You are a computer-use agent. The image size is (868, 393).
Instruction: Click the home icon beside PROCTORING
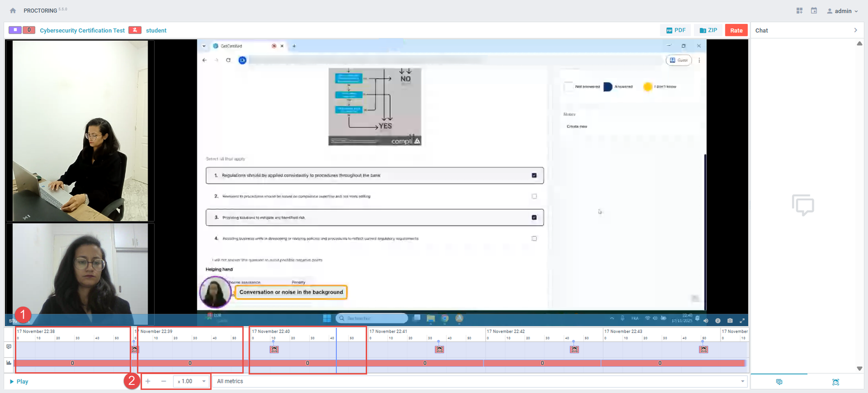click(13, 11)
